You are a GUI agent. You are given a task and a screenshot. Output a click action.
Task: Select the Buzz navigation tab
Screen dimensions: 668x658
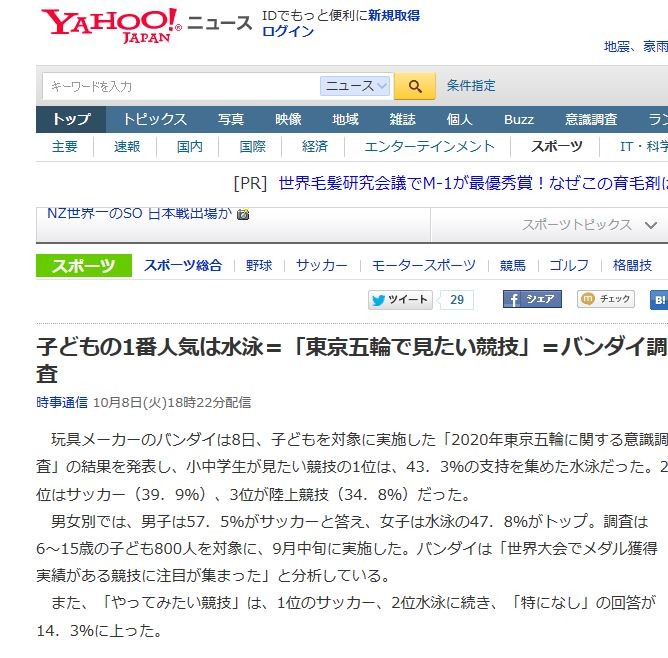coord(518,119)
